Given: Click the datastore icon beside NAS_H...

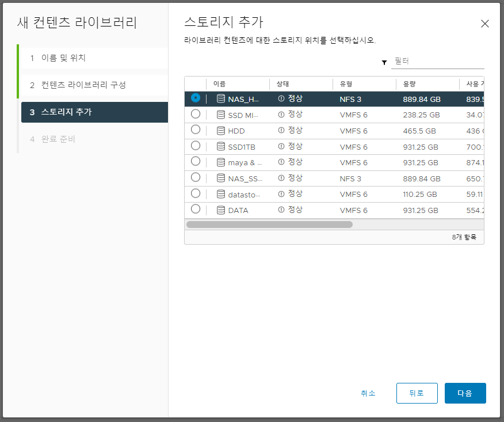Looking at the screenshot, I should (x=221, y=98).
